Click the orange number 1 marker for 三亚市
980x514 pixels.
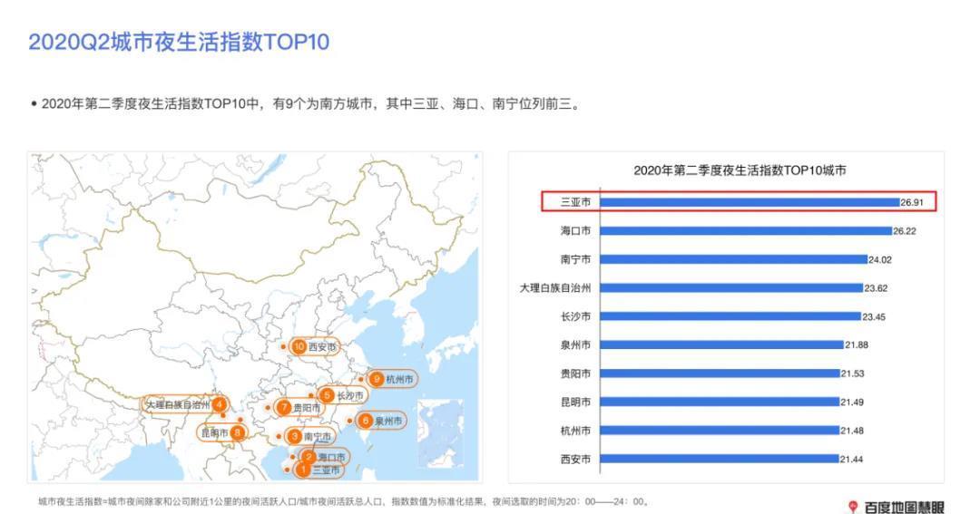point(303,470)
